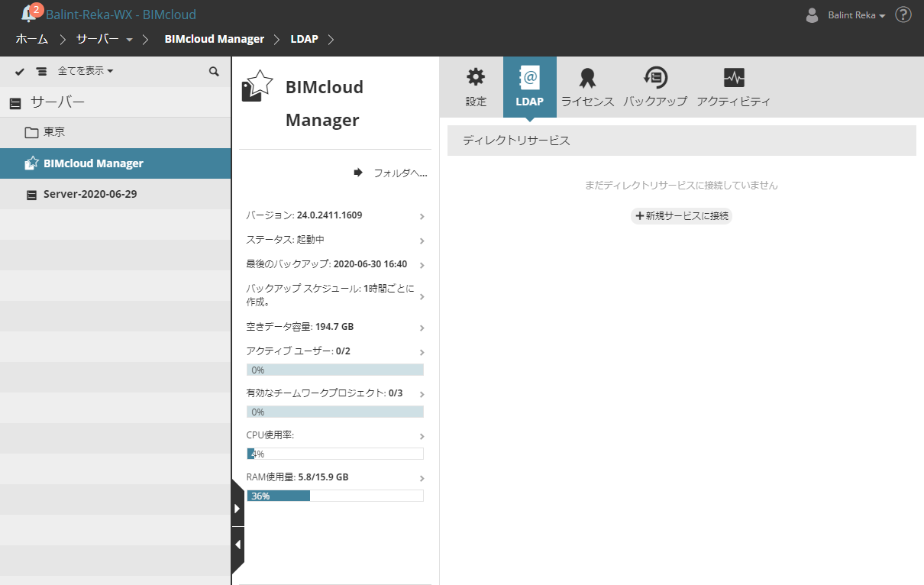924x585 pixels.
Task: Expand the CPU使用率 row chevron
Action: pyautogui.click(x=422, y=437)
